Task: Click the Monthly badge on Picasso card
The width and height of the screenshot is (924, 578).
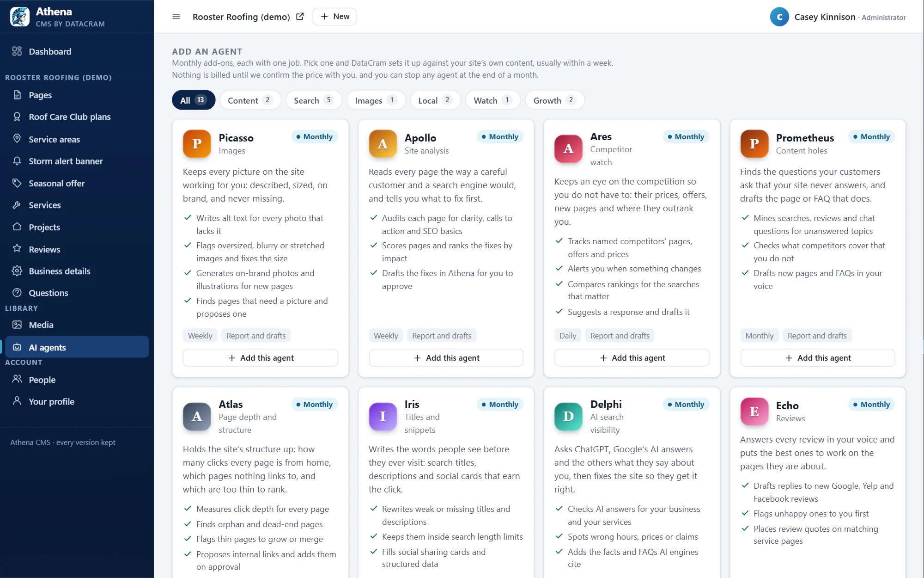Action: point(315,136)
